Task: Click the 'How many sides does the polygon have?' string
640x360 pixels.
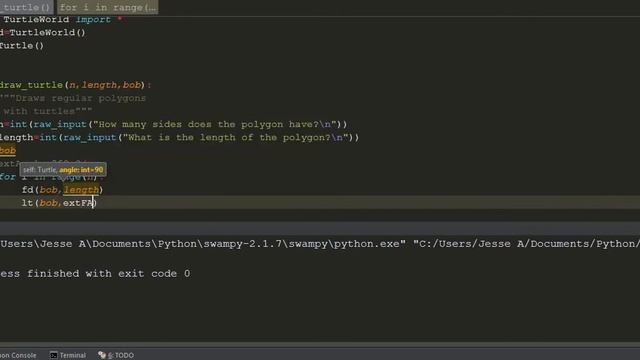Action: (214, 124)
